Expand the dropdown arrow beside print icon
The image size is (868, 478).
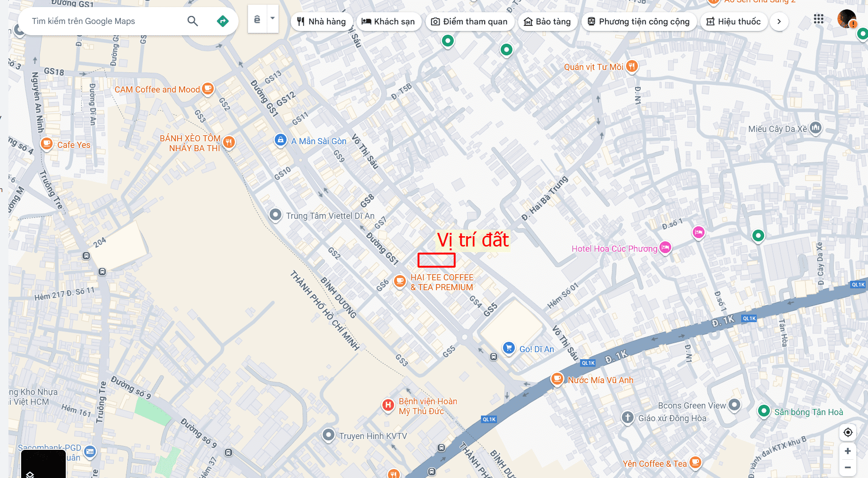(272, 19)
